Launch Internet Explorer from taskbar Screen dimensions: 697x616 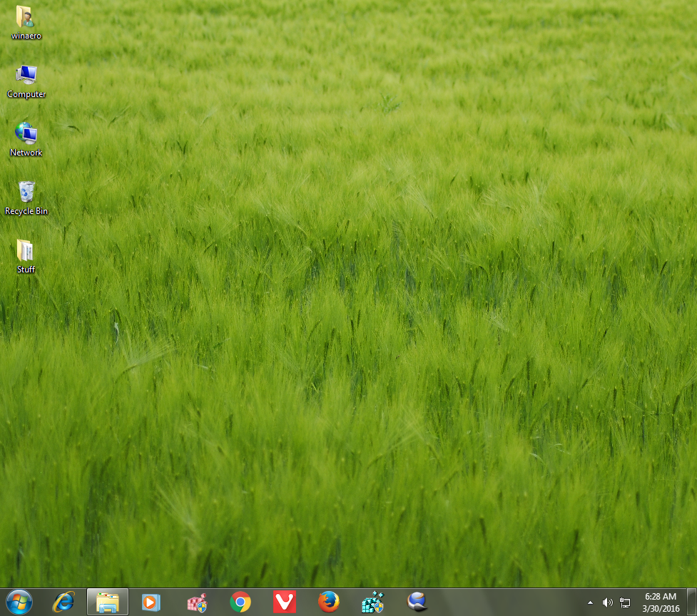(x=63, y=602)
